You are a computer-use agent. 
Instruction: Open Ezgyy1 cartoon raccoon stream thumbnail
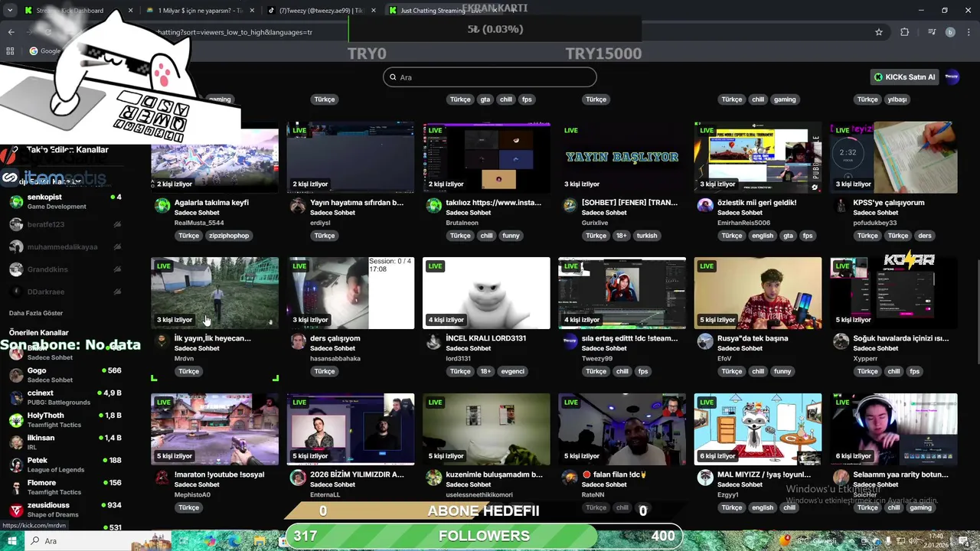(x=758, y=429)
